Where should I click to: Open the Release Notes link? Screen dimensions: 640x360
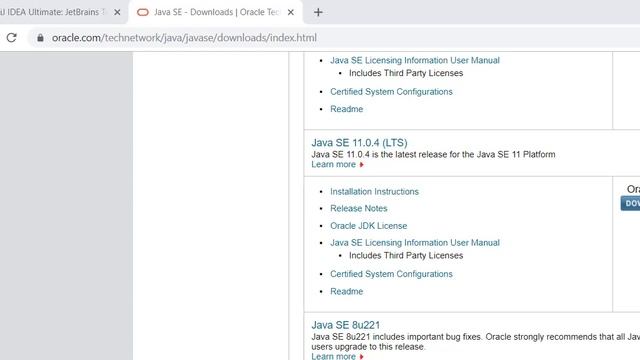pos(358,208)
